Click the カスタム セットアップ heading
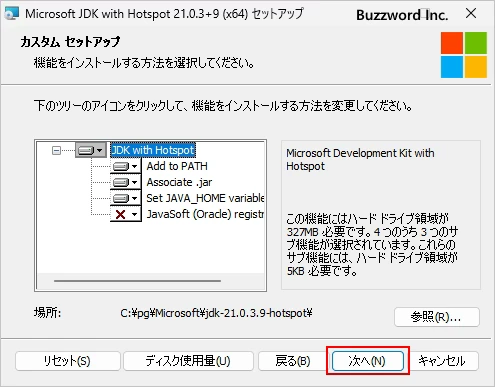The width and height of the screenshot is (495, 387). [70, 42]
